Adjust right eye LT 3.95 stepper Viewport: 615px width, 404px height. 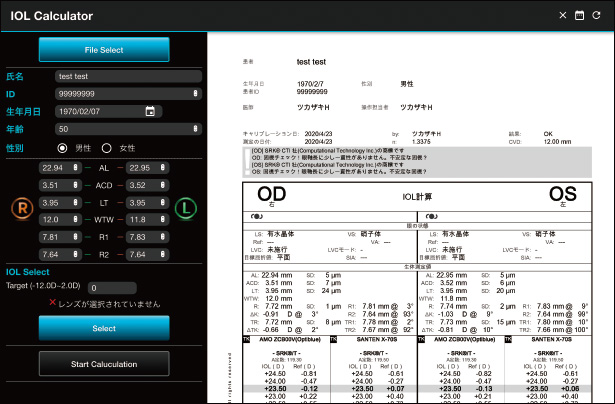(x=75, y=202)
